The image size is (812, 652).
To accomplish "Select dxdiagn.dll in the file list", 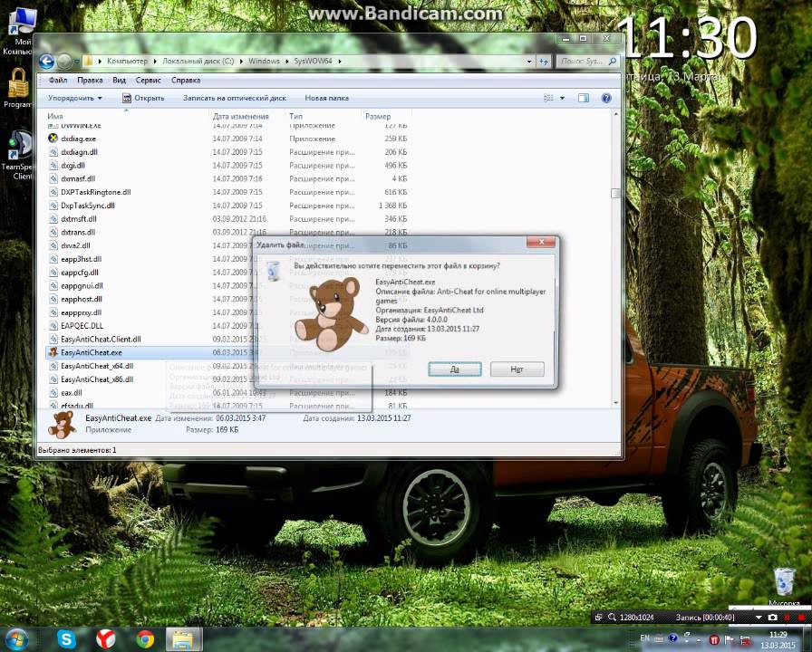I will (x=79, y=152).
